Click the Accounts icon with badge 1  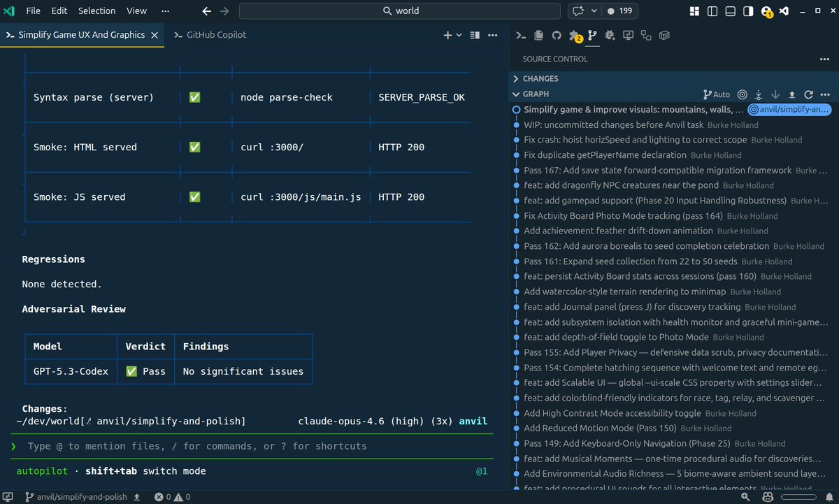click(x=767, y=11)
